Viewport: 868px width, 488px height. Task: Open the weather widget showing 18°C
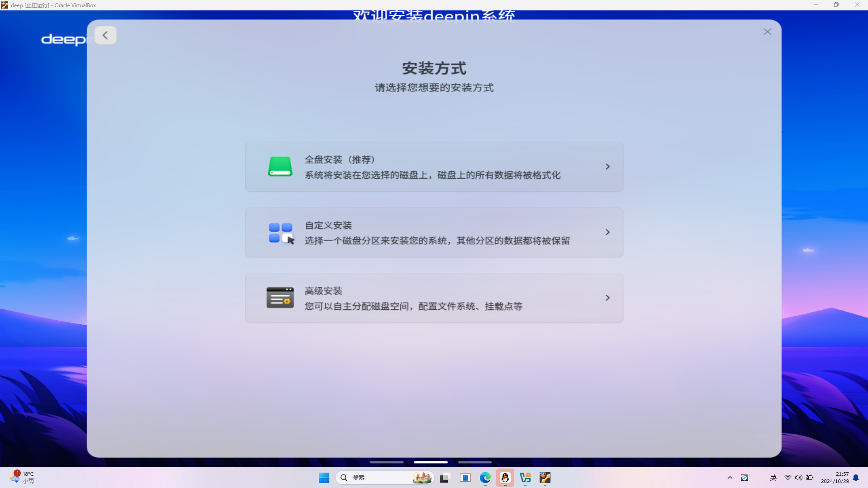(x=22, y=478)
